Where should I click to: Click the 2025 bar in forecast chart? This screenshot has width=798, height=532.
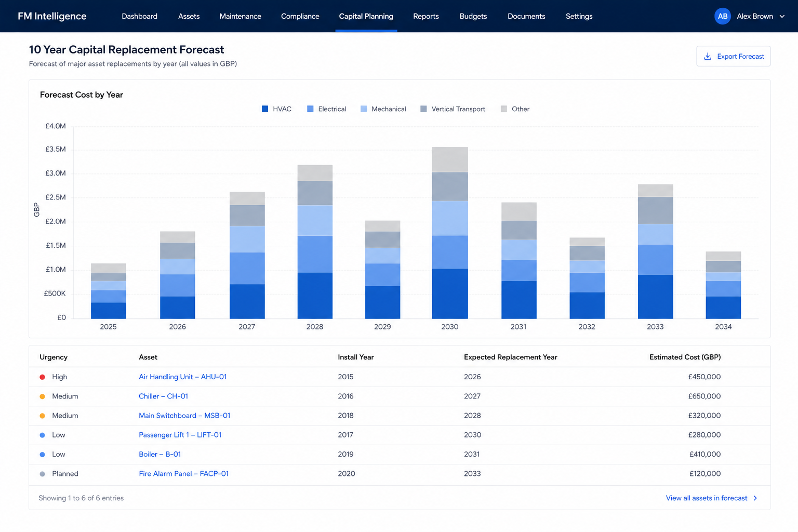(108, 291)
